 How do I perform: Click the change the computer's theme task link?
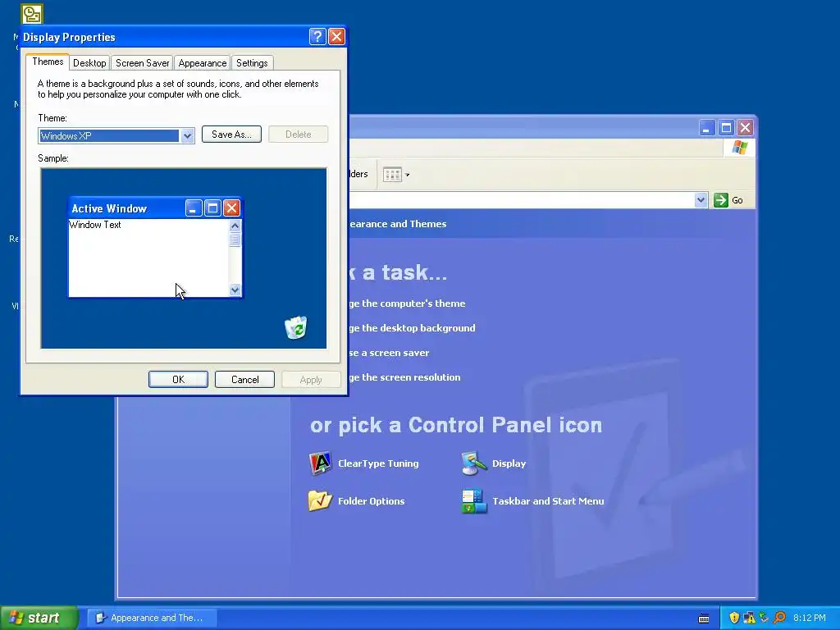coord(407,304)
